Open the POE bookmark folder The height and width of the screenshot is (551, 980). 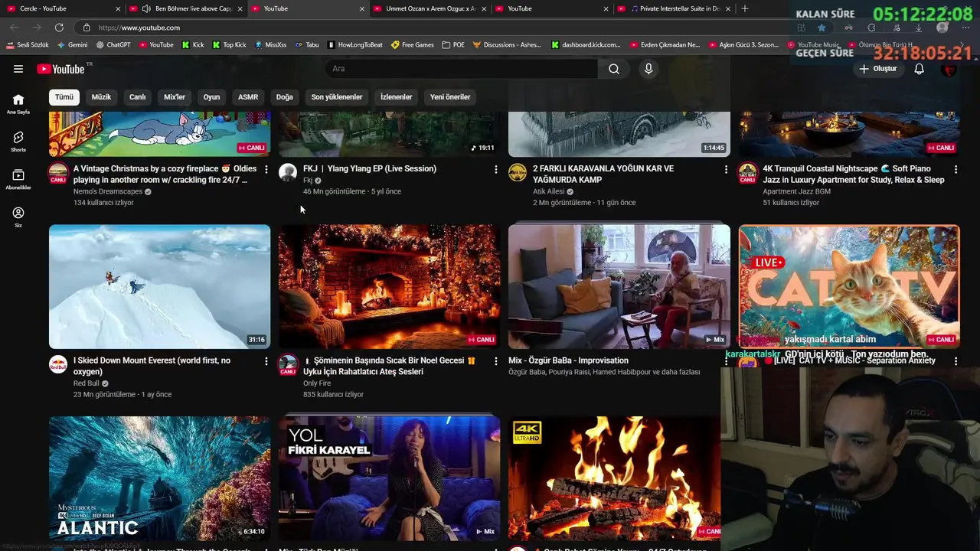[453, 45]
